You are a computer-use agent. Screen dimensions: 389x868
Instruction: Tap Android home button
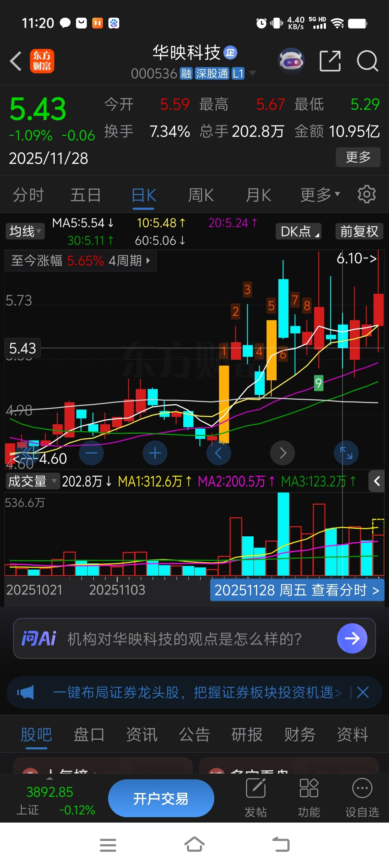click(x=194, y=844)
